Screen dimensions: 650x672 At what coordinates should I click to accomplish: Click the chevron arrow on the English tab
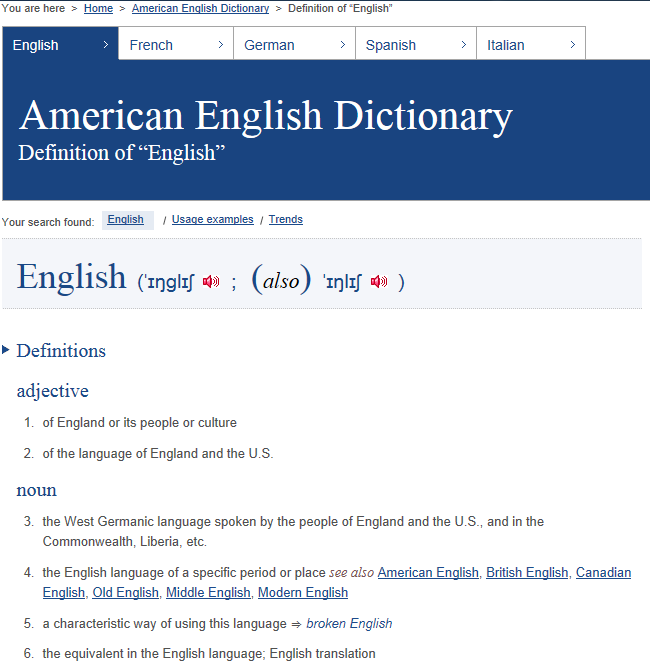point(106,45)
